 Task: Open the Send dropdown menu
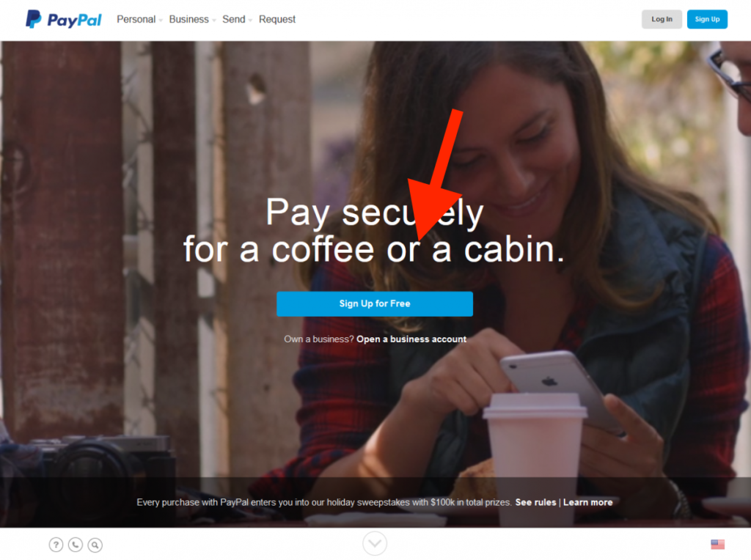click(237, 20)
